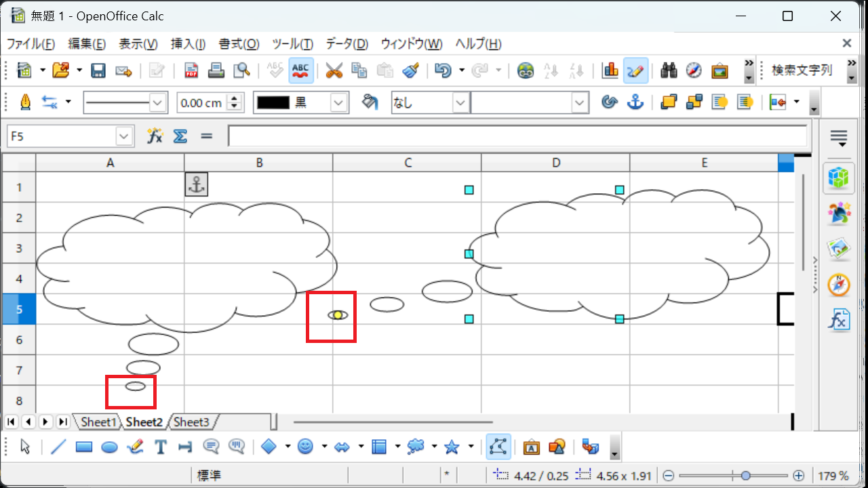Toggle AutoSpellcheck ABC button

point(300,70)
